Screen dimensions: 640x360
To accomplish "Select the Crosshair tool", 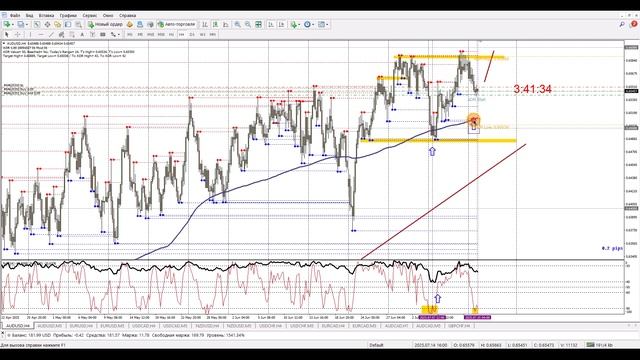I will click(18, 35).
